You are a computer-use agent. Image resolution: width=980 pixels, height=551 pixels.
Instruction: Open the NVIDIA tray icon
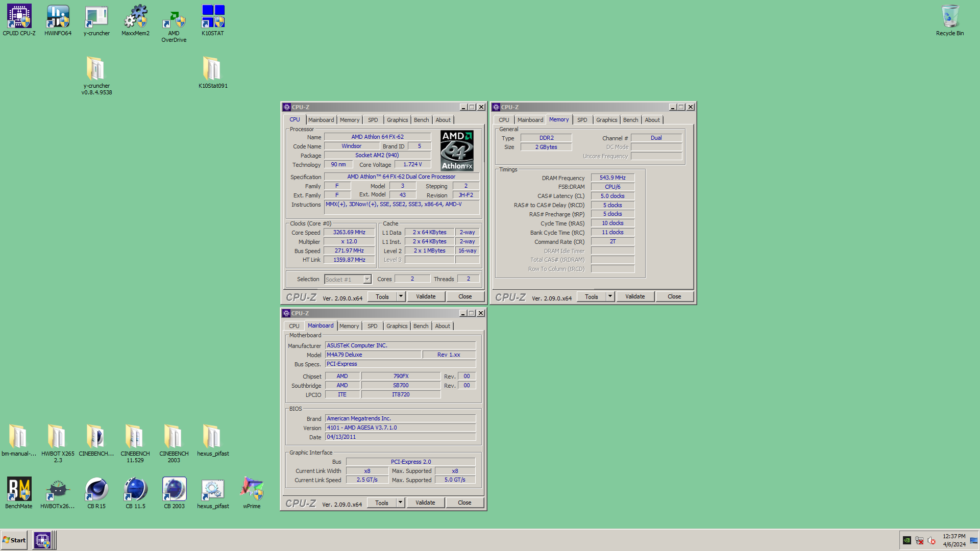pos(907,540)
